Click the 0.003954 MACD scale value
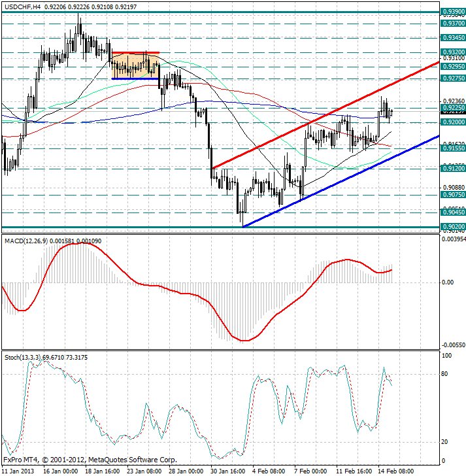 pos(454,239)
